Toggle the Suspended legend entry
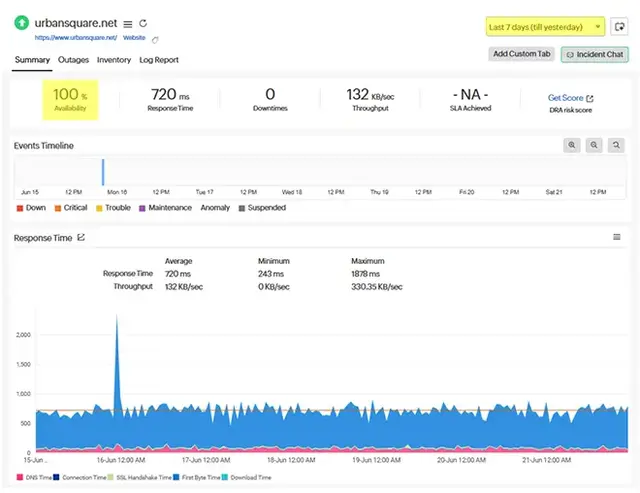Image resolution: width=640 pixels, height=493 pixels. tap(262, 208)
